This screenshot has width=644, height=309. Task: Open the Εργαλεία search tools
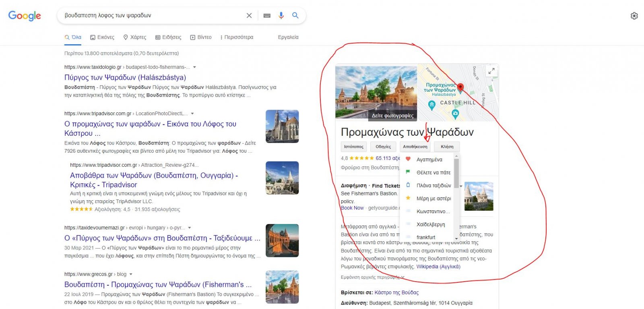tap(288, 37)
